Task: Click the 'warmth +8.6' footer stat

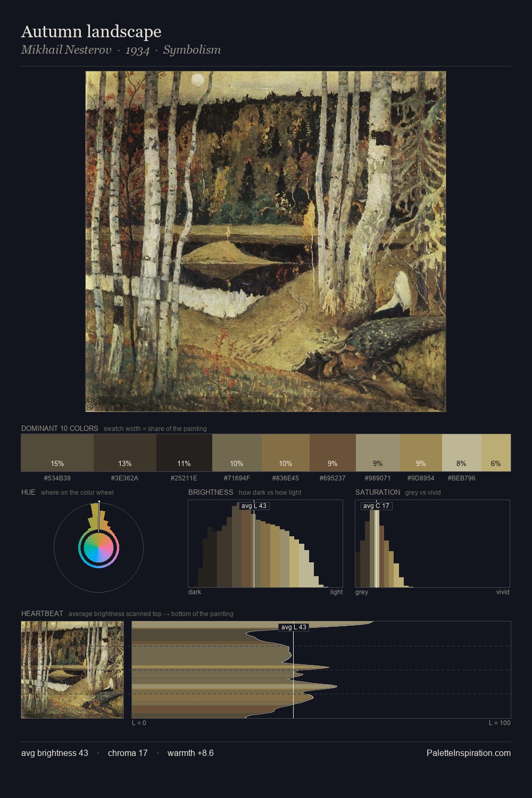Action: [x=190, y=753]
